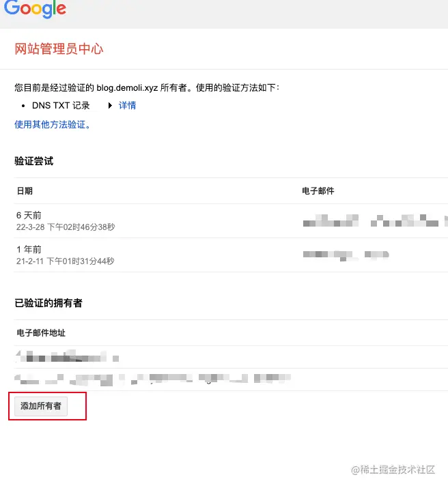Select the DNS TXT 记录 text
This screenshot has width=448, height=488.
click(61, 106)
